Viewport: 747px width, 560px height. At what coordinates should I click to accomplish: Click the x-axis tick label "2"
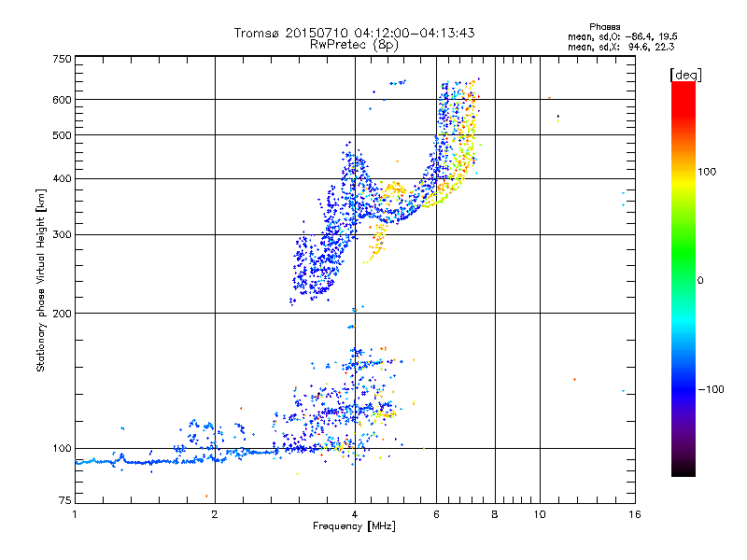pyautogui.click(x=215, y=514)
